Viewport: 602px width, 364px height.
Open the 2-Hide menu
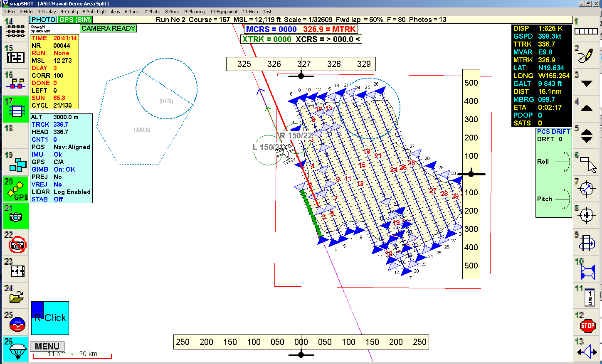point(26,12)
